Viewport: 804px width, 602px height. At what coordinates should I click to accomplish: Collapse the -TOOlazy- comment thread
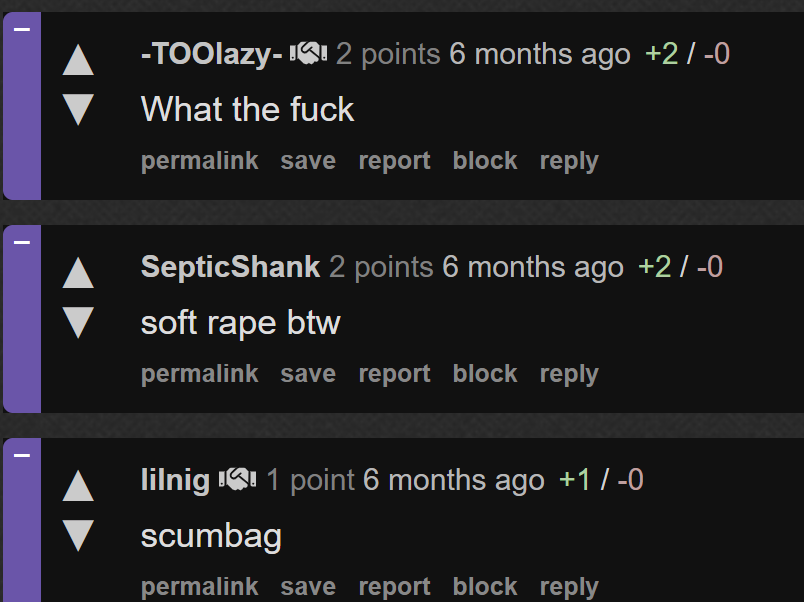[x=22, y=29]
